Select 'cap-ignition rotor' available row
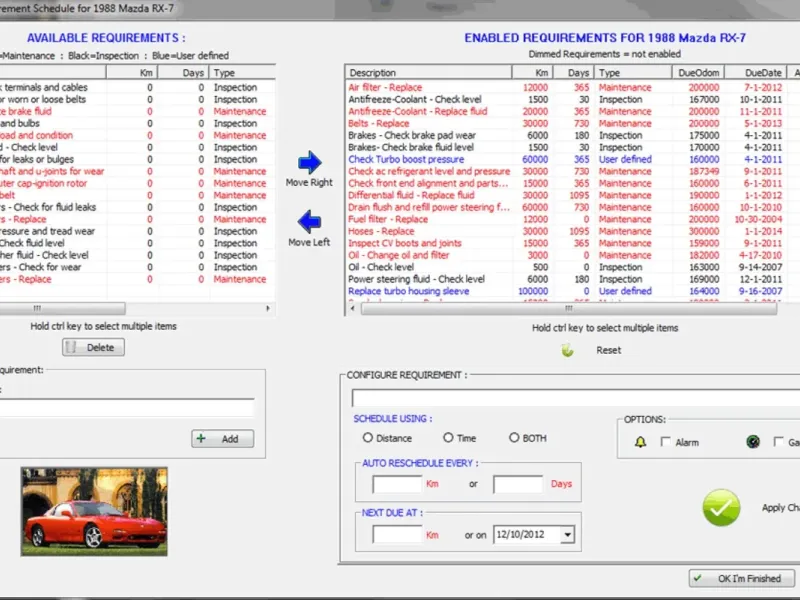Viewport: 800px width, 600px height. [137, 183]
